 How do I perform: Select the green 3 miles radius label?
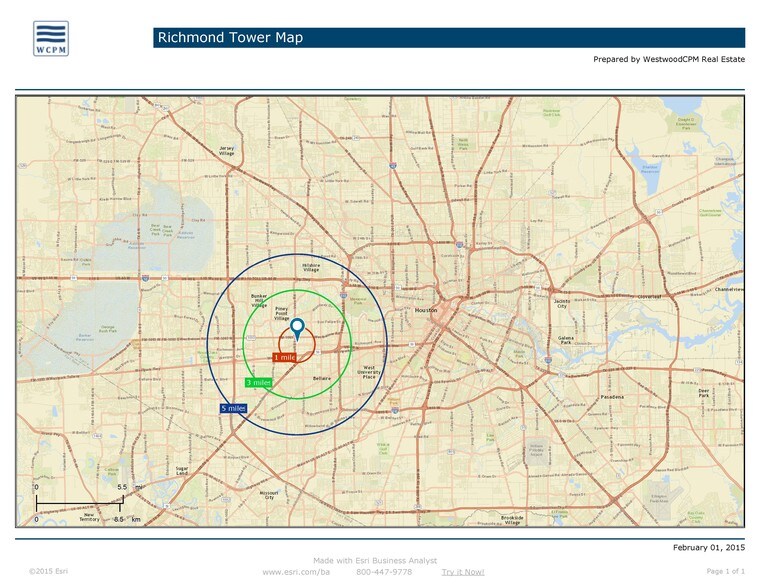point(259,382)
